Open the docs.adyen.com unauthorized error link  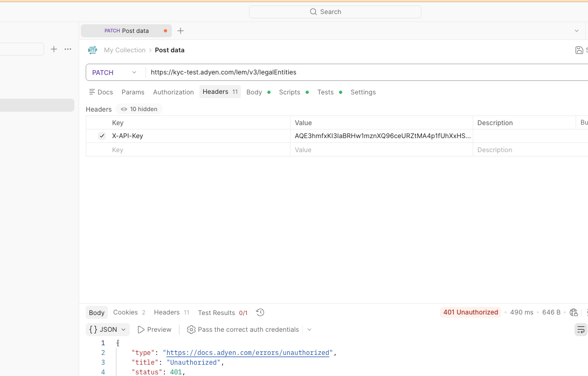pos(247,352)
